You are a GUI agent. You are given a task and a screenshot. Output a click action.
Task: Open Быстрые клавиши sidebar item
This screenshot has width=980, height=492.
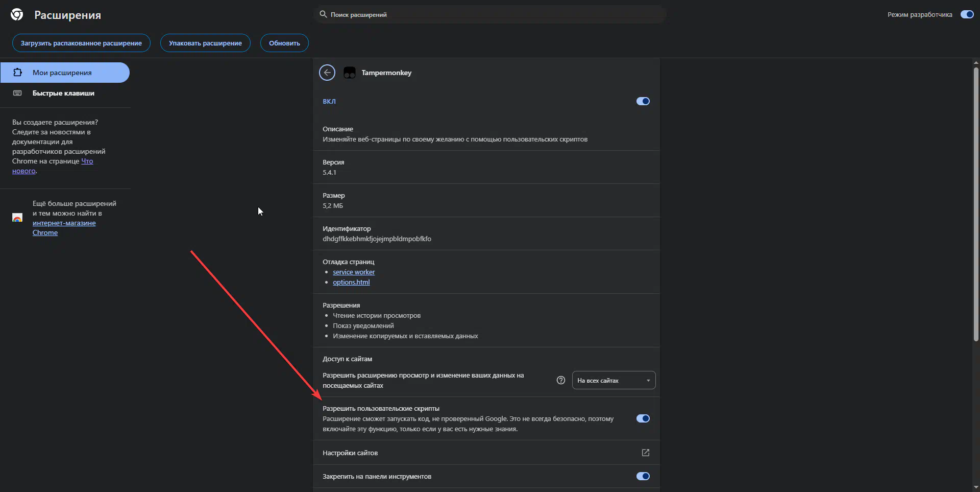(x=63, y=93)
